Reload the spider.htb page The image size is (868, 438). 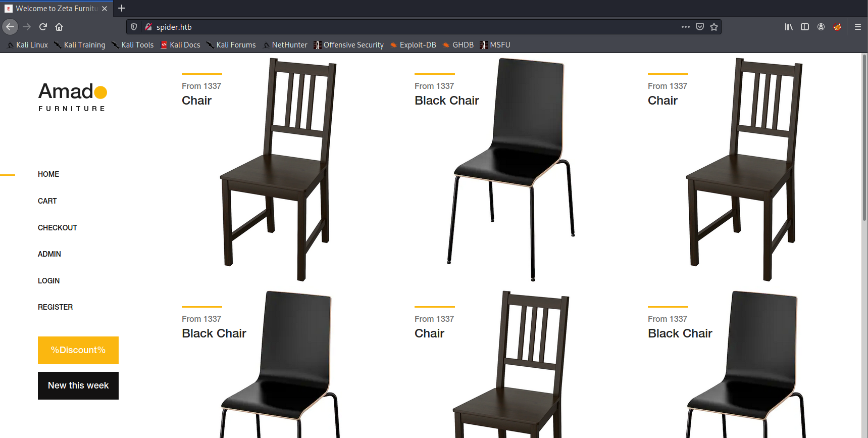click(43, 27)
